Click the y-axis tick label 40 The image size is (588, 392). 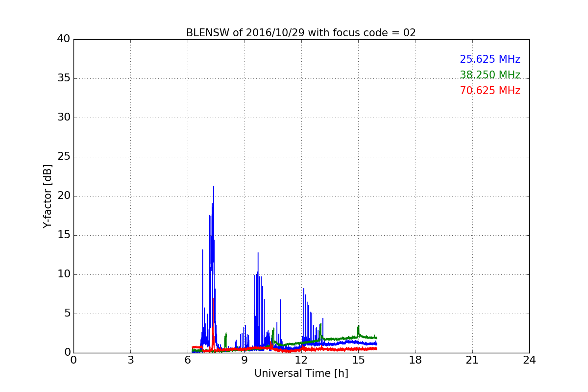point(63,39)
